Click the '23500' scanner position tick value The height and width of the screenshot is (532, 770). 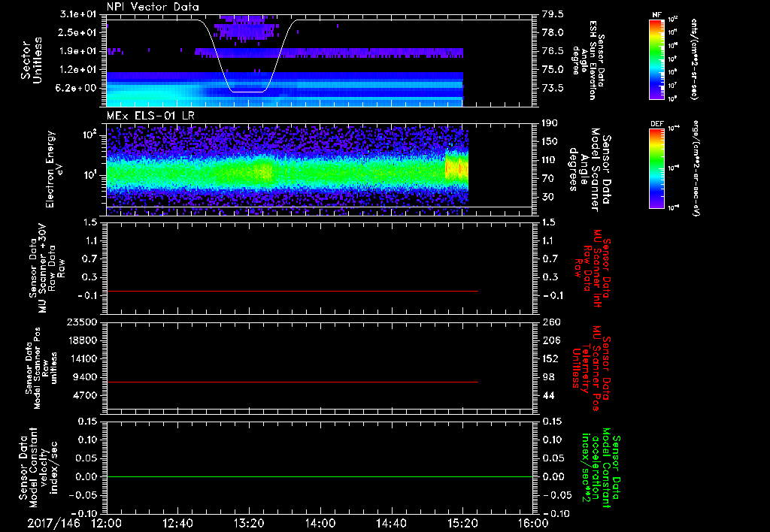[81, 322]
